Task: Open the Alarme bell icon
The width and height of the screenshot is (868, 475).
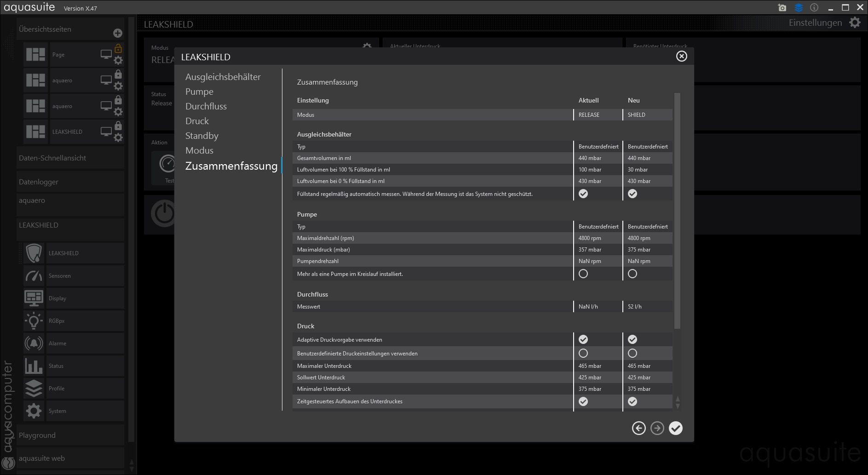Action: tap(34, 343)
